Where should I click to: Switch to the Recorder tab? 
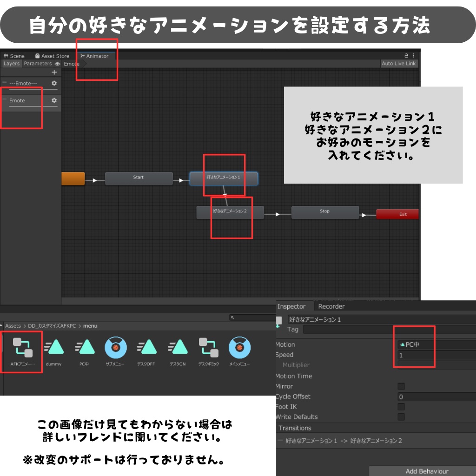331,306
